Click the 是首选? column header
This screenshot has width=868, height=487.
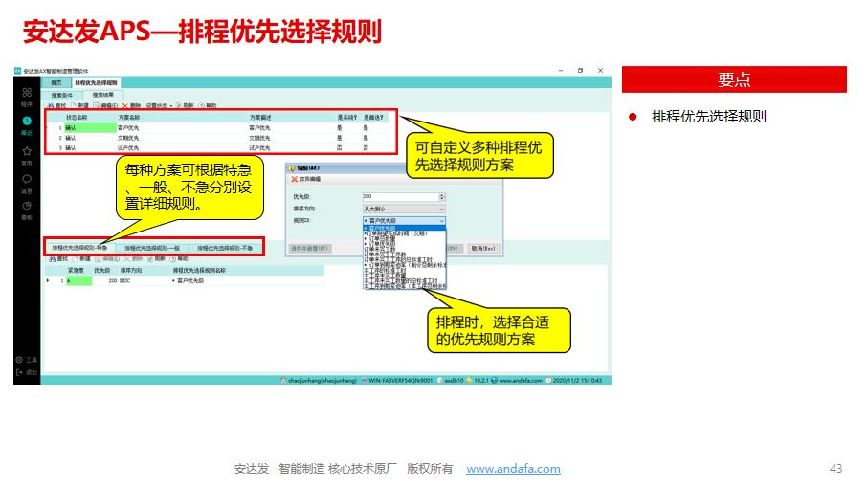coord(373,118)
